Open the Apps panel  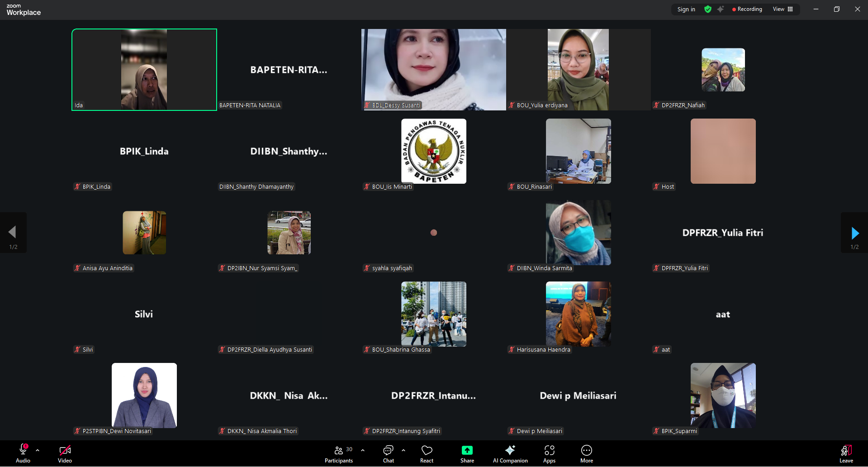click(x=549, y=453)
